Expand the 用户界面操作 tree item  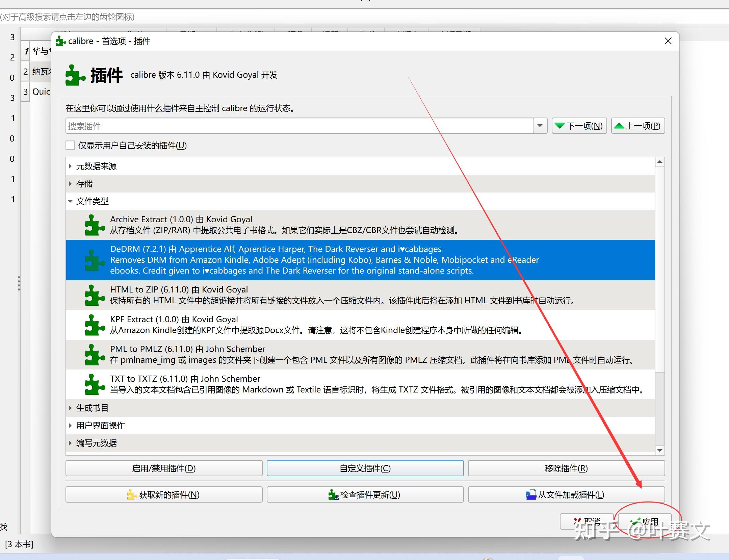pyautogui.click(x=70, y=426)
